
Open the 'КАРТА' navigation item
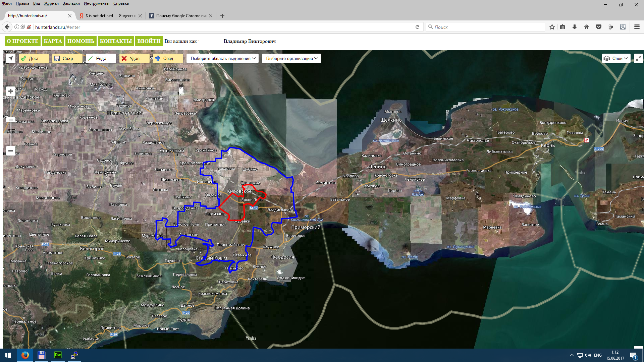53,41
